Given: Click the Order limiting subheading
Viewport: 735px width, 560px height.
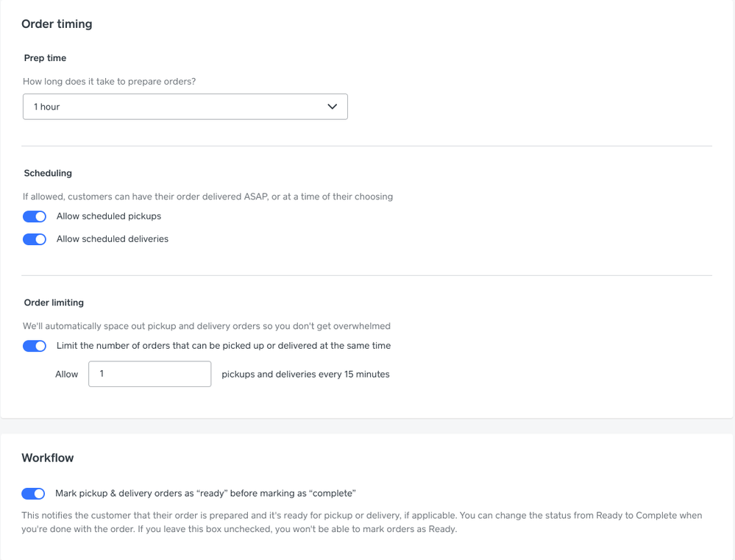Looking at the screenshot, I should point(54,302).
